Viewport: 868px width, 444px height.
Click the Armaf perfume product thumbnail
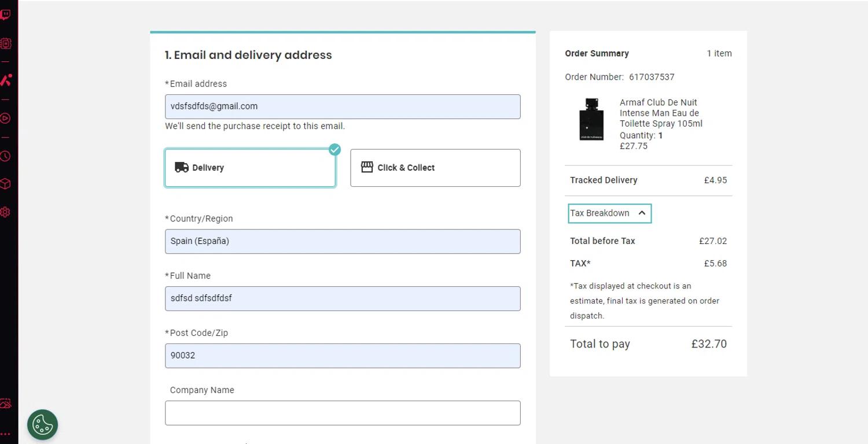click(x=591, y=120)
